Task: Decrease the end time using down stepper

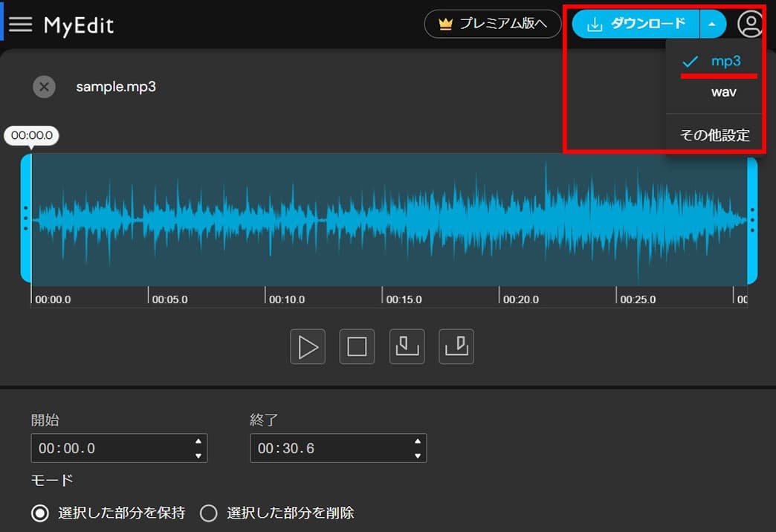Action: tap(418, 455)
